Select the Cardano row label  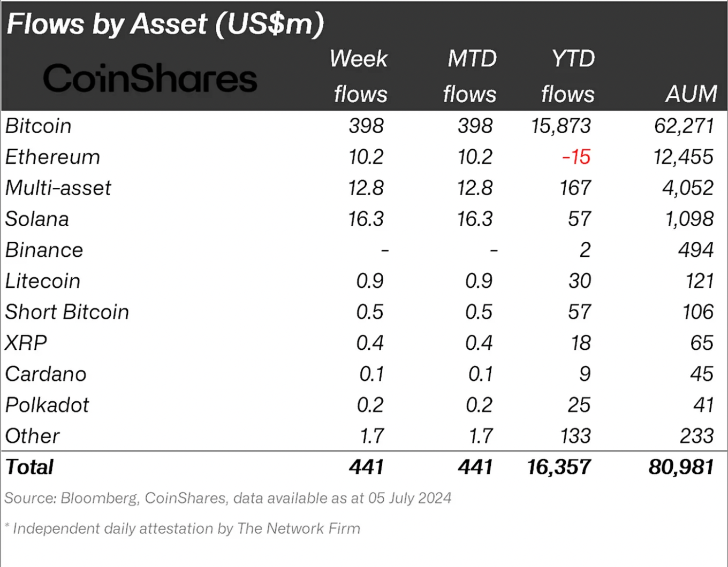tap(46, 374)
